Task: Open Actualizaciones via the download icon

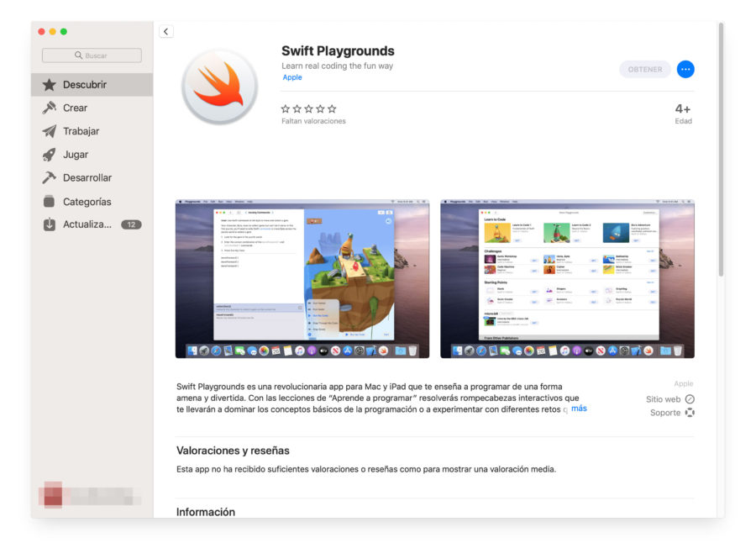Action: click(48, 224)
